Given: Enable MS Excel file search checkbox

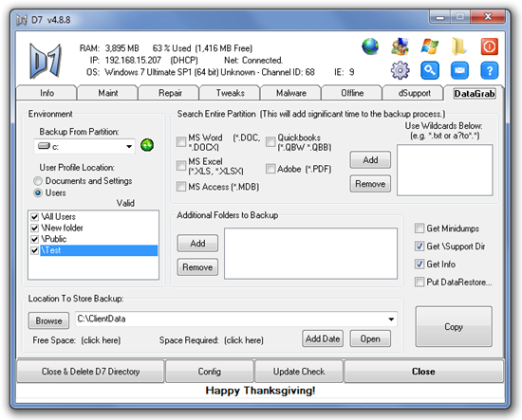Looking at the screenshot, I should point(181,165).
